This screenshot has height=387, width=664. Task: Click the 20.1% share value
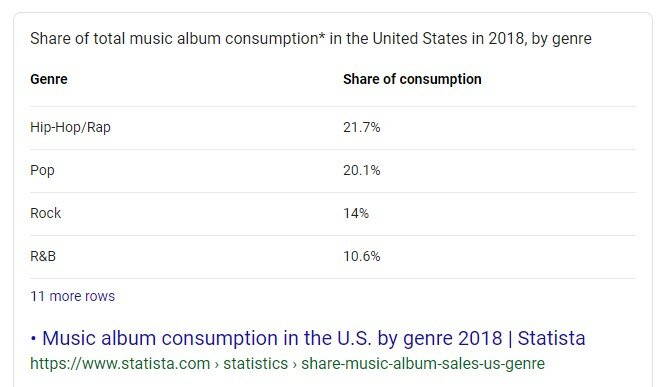tap(362, 170)
